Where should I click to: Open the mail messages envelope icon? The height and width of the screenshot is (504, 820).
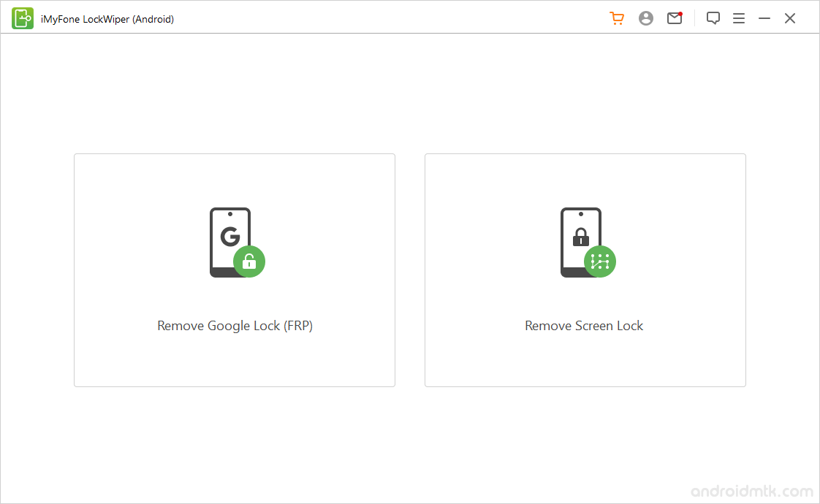[x=674, y=19]
